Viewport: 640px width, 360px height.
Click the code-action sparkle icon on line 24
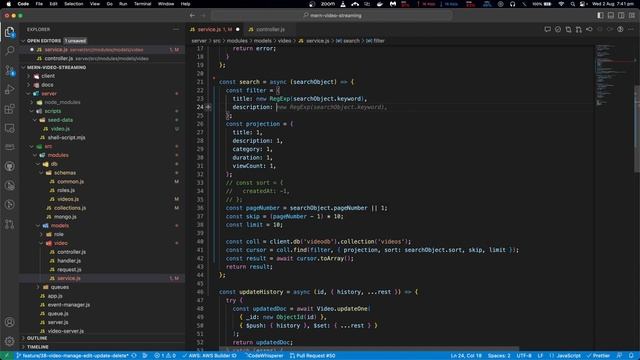208,107
